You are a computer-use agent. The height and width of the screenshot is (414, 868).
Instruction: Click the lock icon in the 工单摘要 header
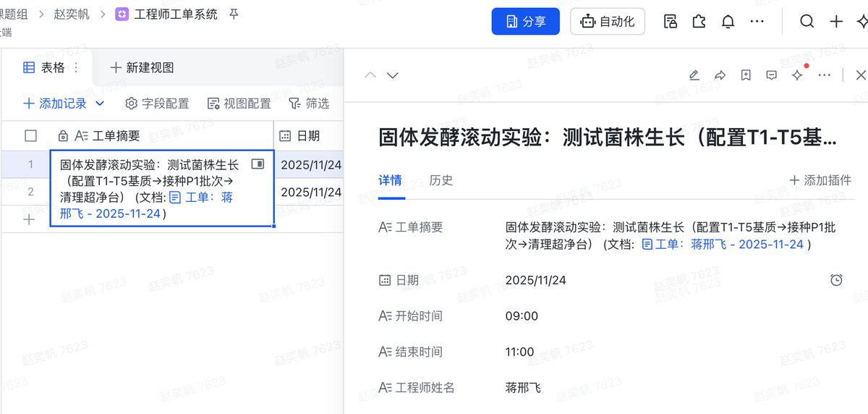click(63, 135)
